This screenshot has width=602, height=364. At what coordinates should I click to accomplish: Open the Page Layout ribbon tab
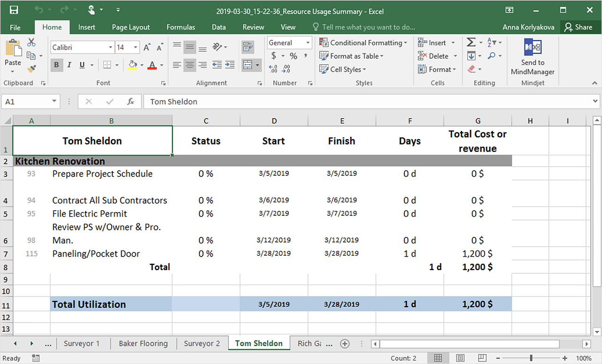point(131,27)
